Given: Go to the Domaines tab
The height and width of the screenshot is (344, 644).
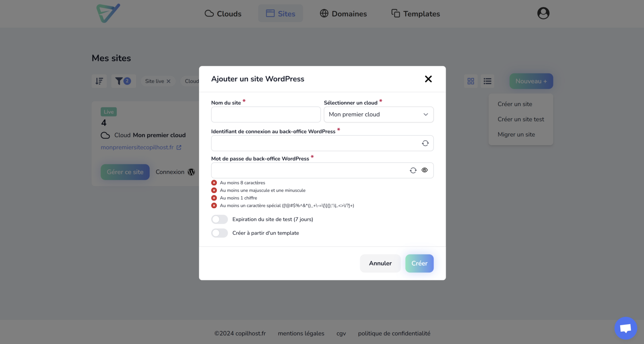Looking at the screenshot, I should [343, 14].
